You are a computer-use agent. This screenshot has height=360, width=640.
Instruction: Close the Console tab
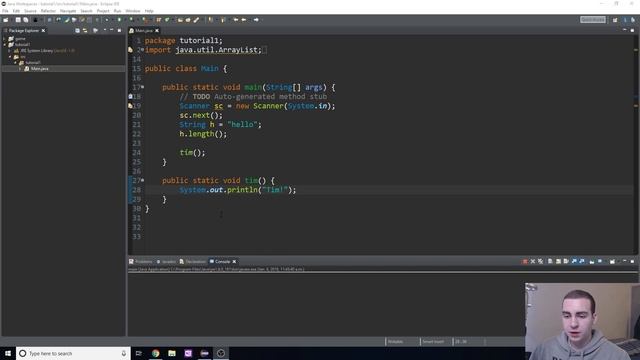[x=234, y=261]
